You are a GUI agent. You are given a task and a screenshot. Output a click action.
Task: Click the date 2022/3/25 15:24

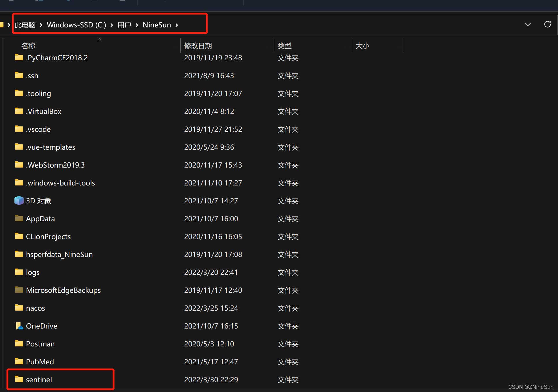211,308
